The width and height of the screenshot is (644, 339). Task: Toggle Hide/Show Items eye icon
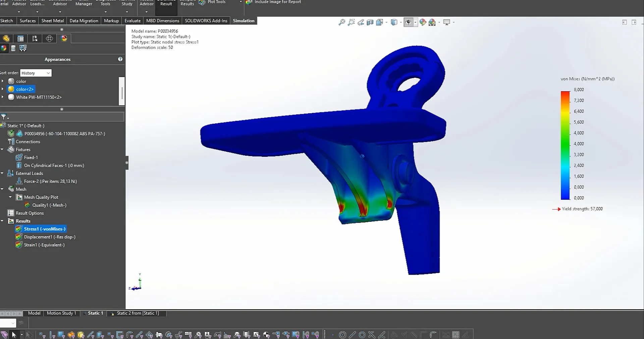[408, 22]
